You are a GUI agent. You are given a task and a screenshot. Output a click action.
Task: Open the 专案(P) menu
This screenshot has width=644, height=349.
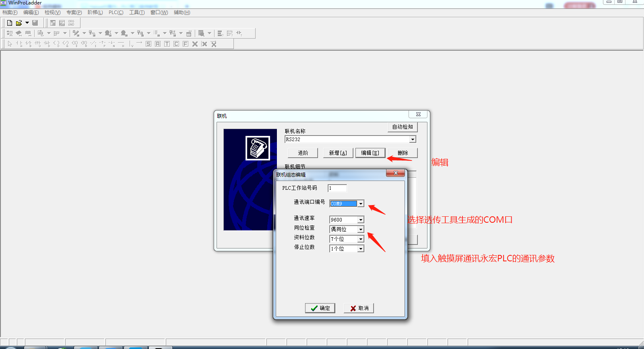74,12
